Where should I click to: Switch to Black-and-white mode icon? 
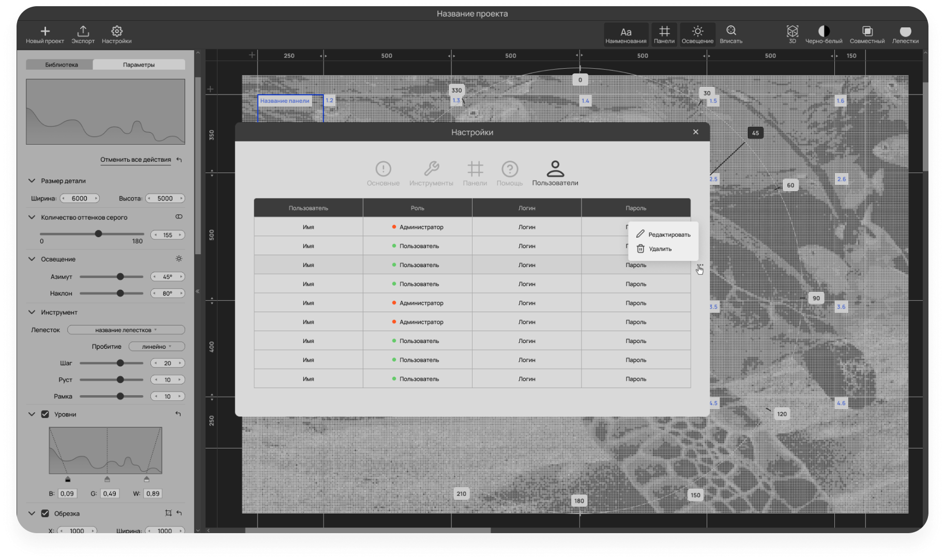(x=824, y=32)
